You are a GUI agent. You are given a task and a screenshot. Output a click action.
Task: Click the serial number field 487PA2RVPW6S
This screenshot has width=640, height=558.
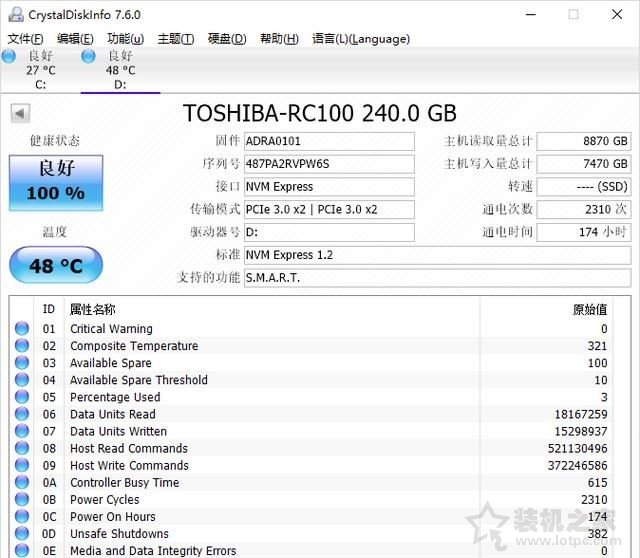[328, 164]
